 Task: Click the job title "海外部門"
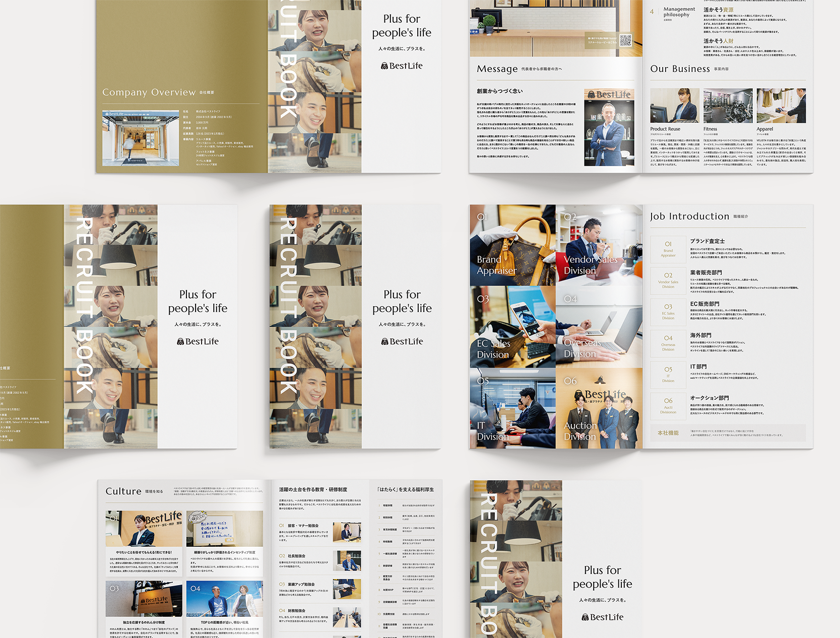click(x=700, y=335)
